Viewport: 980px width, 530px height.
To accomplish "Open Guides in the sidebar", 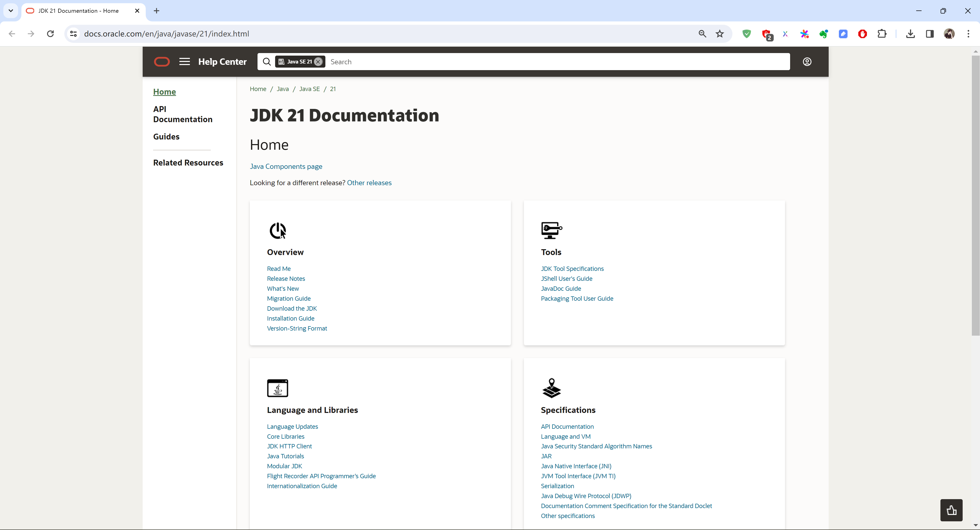I will click(166, 136).
